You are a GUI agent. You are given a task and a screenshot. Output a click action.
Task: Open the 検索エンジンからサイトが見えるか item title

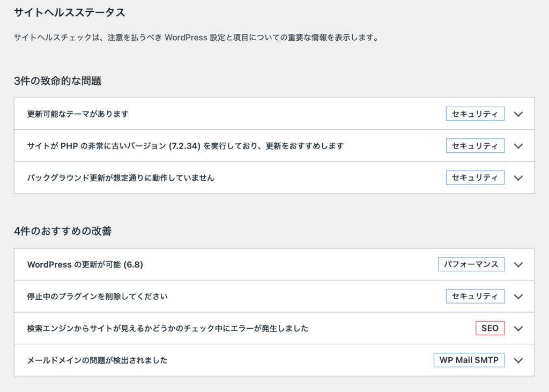[x=168, y=329]
